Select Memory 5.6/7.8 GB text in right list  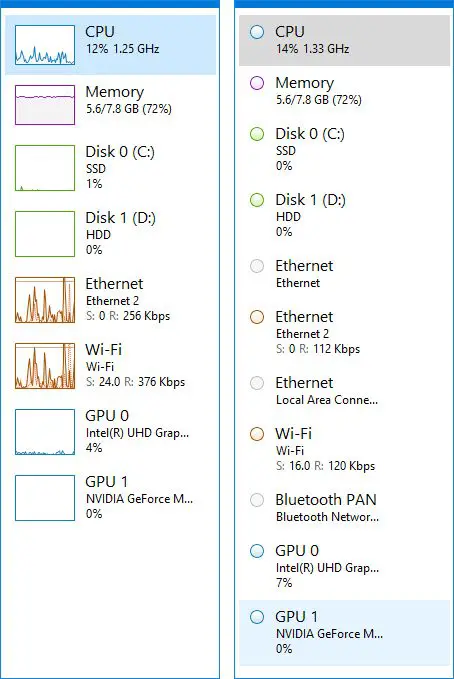(x=319, y=100)
